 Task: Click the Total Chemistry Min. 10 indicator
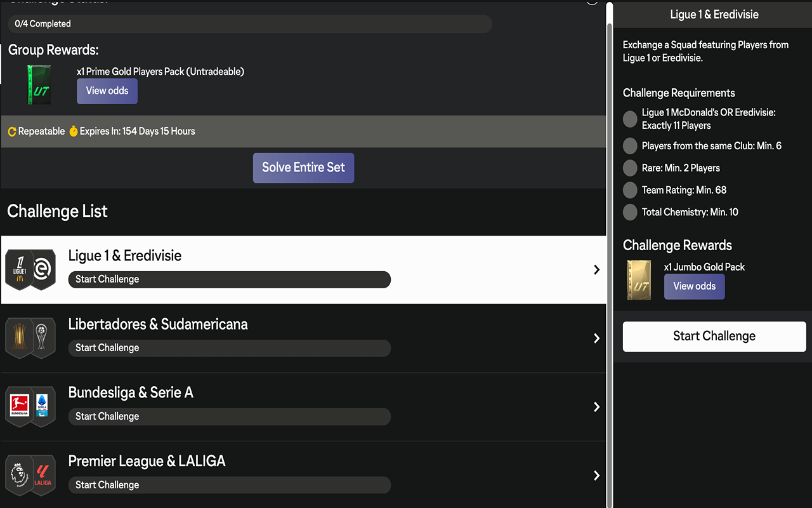coord(630,212)
